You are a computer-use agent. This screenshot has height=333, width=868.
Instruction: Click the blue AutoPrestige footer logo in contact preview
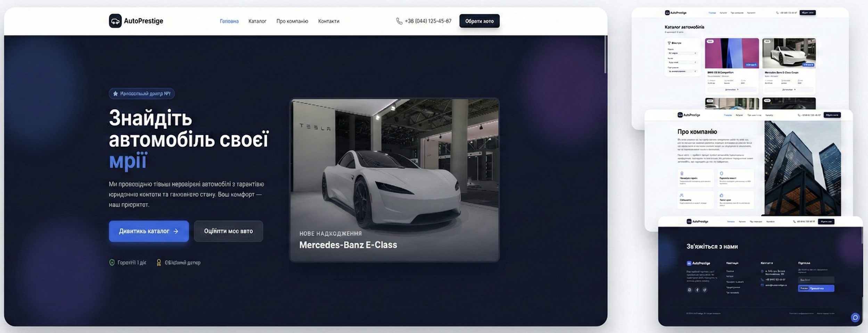[x=698, y=263]
